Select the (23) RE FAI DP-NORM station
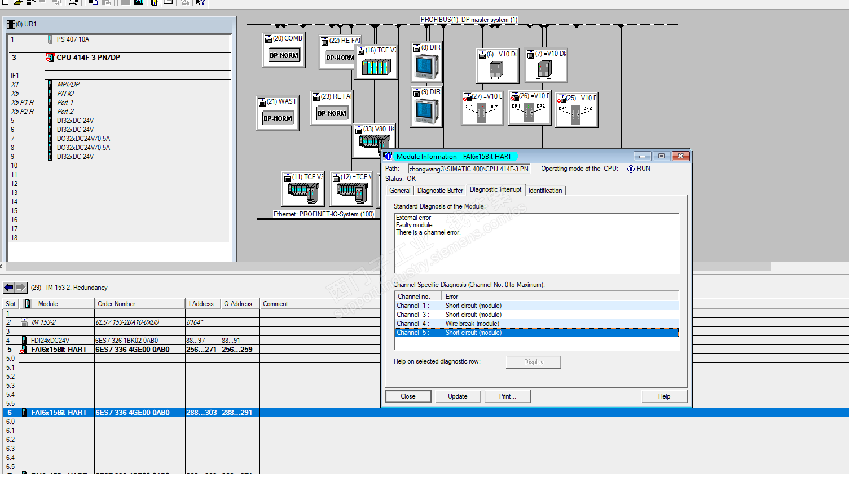This screenshot has width=849, height=504. pyautogui.click(x=332, y=108)
